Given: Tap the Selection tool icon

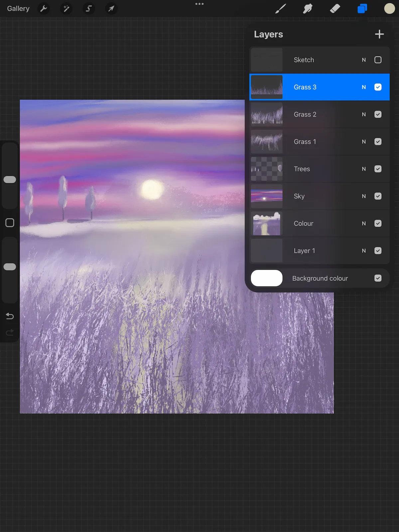Looking at the screenshot, I should point(89,9).
